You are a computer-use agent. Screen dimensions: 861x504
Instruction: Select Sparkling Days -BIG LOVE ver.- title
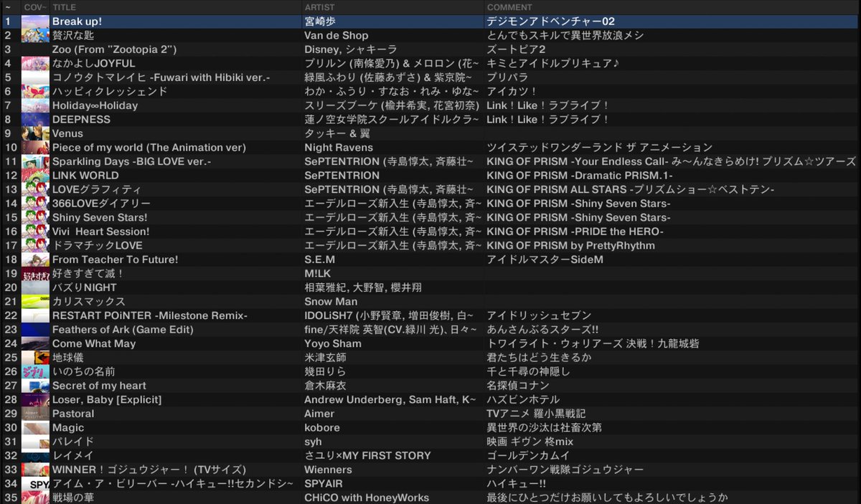tap(132, 161)
